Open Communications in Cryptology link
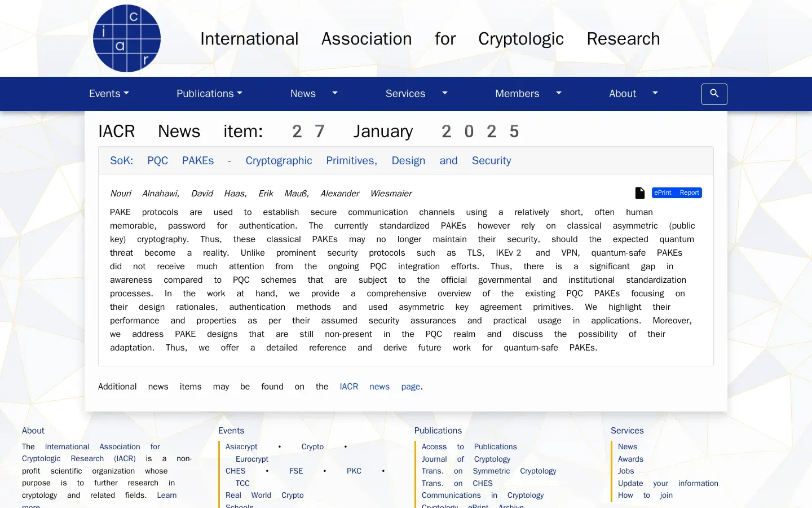Screen dimensions: 812x508 coord(483,495)
